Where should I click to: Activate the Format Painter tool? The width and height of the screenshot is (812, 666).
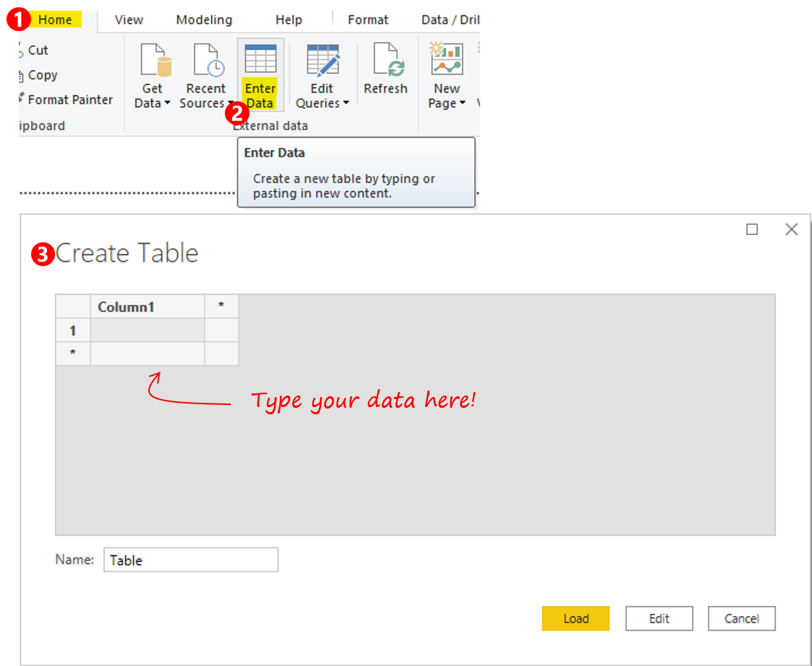pos(70,100)
